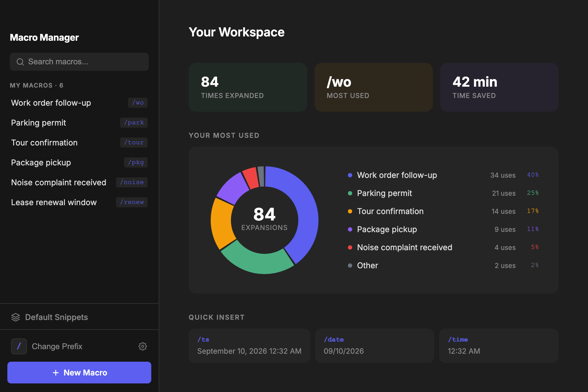The height and width of the screenshot is (392, 588).
Task: Select Noise complaint received in sidebar
Action: coord(79,183)
